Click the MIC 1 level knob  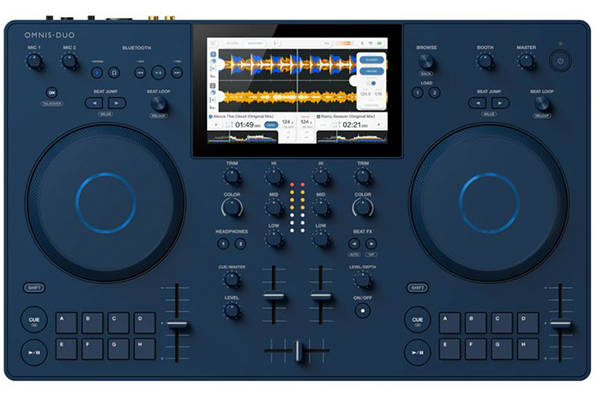coord(34,61)
